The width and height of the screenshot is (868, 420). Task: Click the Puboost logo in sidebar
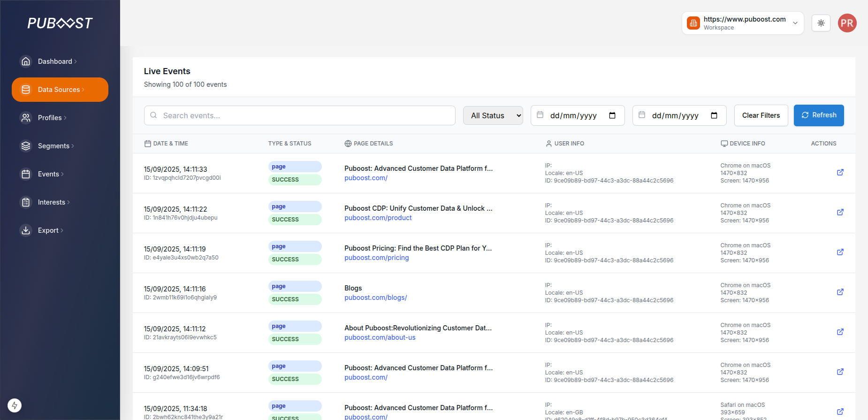tap(60, 23)
